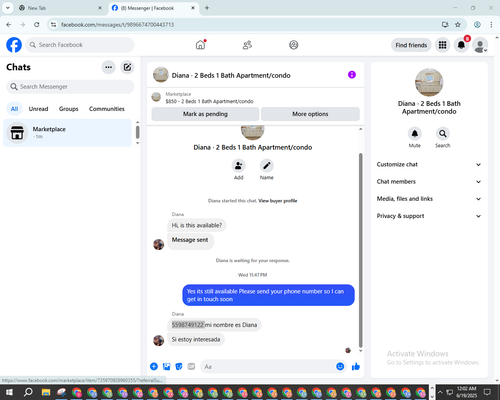Bookmark this page with star icon
Screen dimensions: 500x400
point(458,25)
